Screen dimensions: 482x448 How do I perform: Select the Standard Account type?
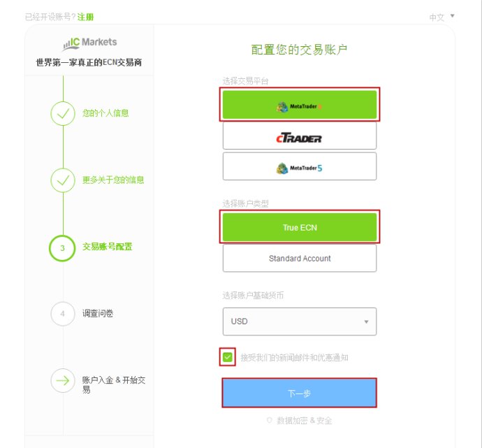(x=300, y=258)
